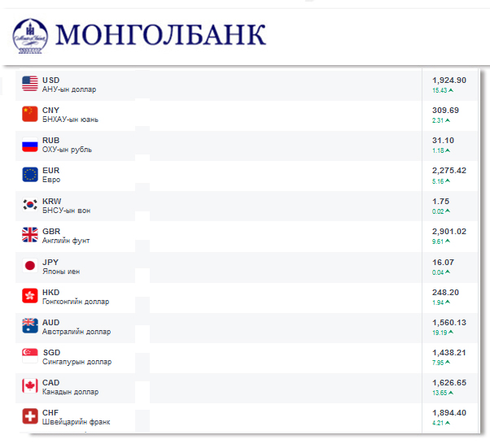The image size is (490, 448).
Task: Click the Canada flag icon
Action: click(30, 386)
